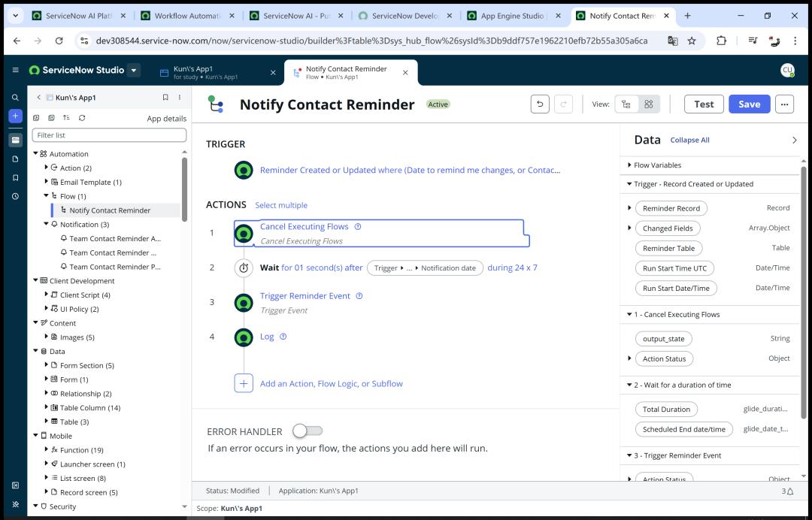The width and height of the screenshot is (812, 520).
Task: Switch to diagram view layout icon
Action: [648, 104]
